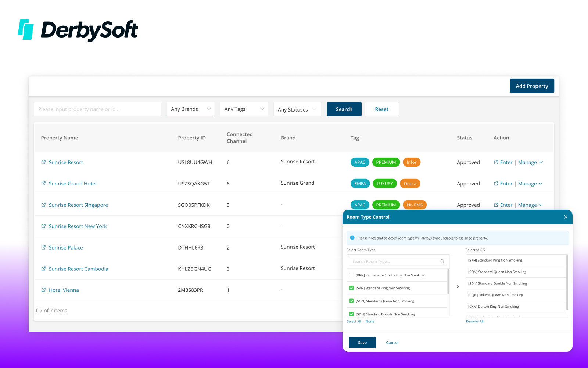
Task: Click the LUXURY tag
Action: (x=385, y=184)
